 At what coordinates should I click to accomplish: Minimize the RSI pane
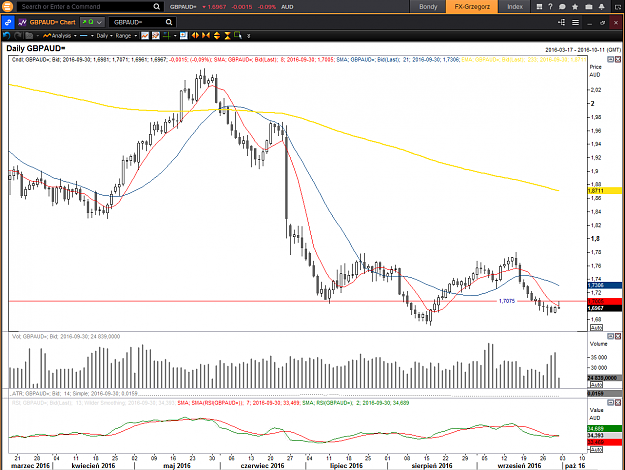pyautogui.click(x=610, y=403)
